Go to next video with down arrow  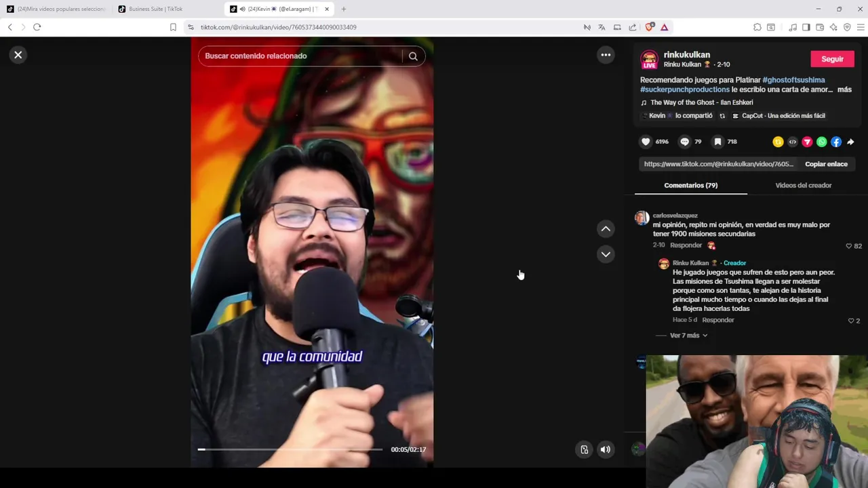[x=606, y=254]
